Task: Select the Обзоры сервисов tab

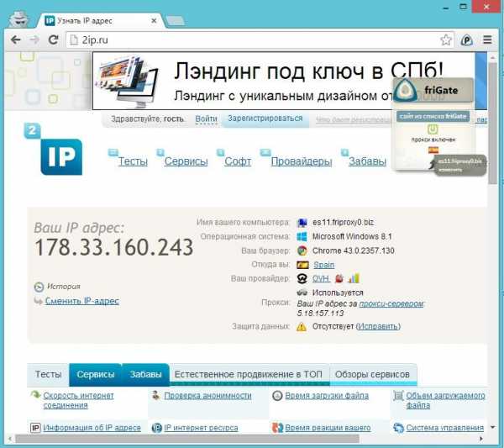Action: coord(372,374)
